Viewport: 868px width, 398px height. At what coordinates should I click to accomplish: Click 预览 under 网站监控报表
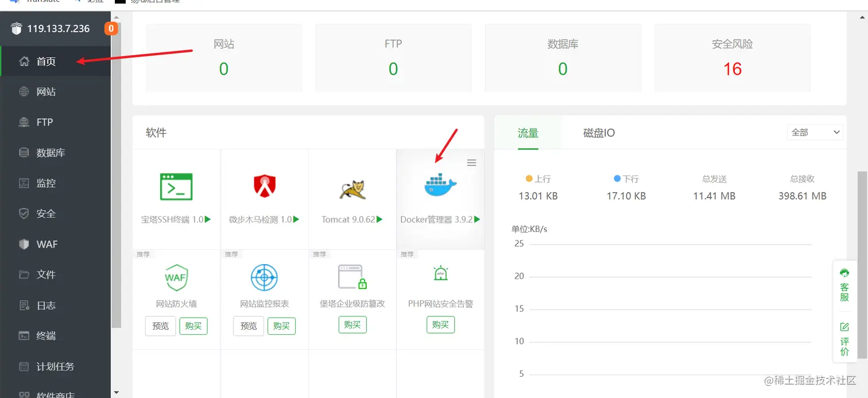(249, 326)
